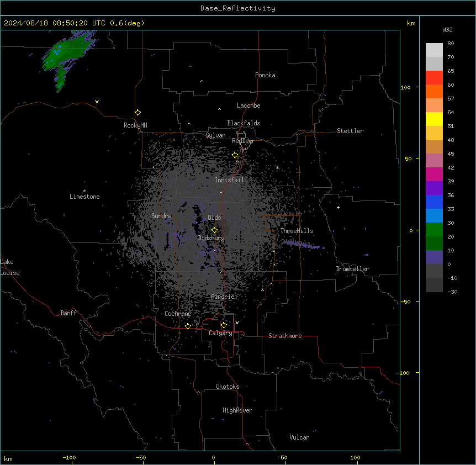The width and height of the screenshot is (476, 465).
Task: Click the Limestone label
Action: [84, 197]
